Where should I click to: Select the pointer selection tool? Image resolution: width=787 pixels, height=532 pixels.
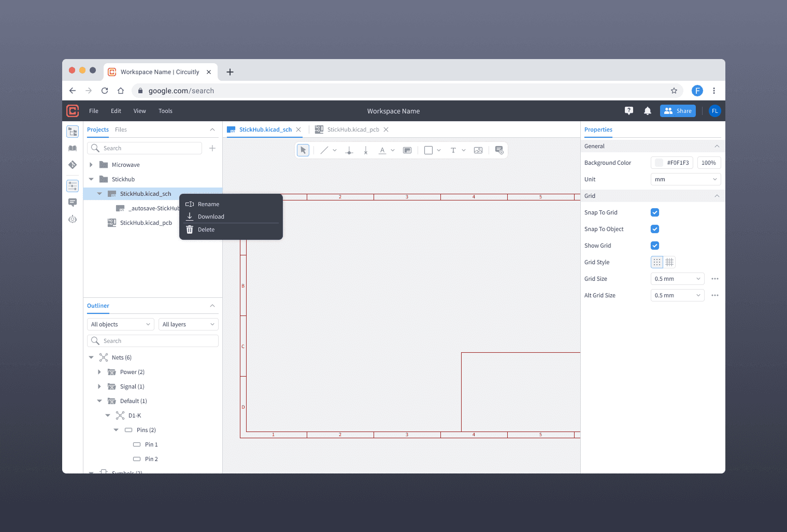coord(303,150)
